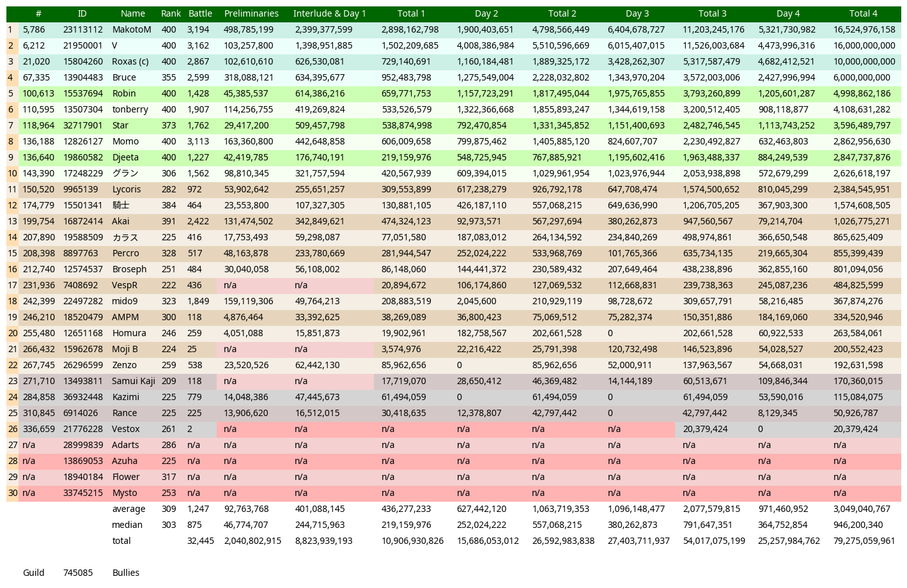
Task: Click the Homura name cell
Action: [x=129, y=333]
